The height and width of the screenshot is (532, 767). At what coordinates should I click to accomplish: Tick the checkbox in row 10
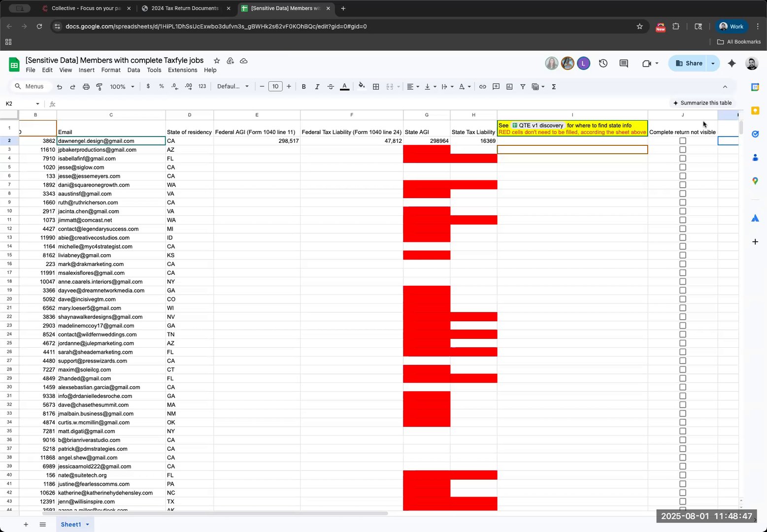click(683, 211)
